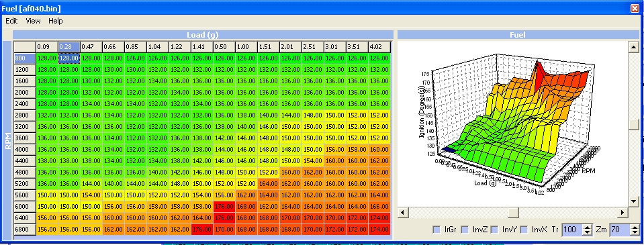Click the 154.00 cell in 4400 row

coord(313,161)
